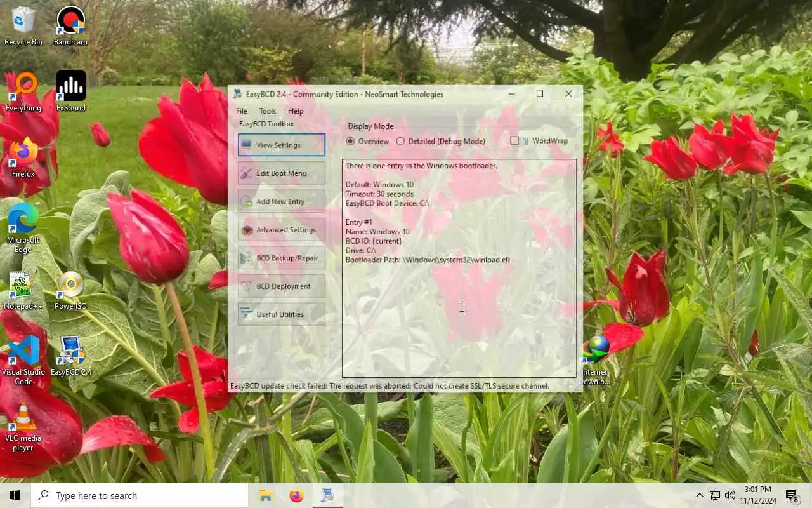The width and height of the screenshot is (812, 508).
Task: Open VLC media player desktop icon
Action: tap(23, 427)
